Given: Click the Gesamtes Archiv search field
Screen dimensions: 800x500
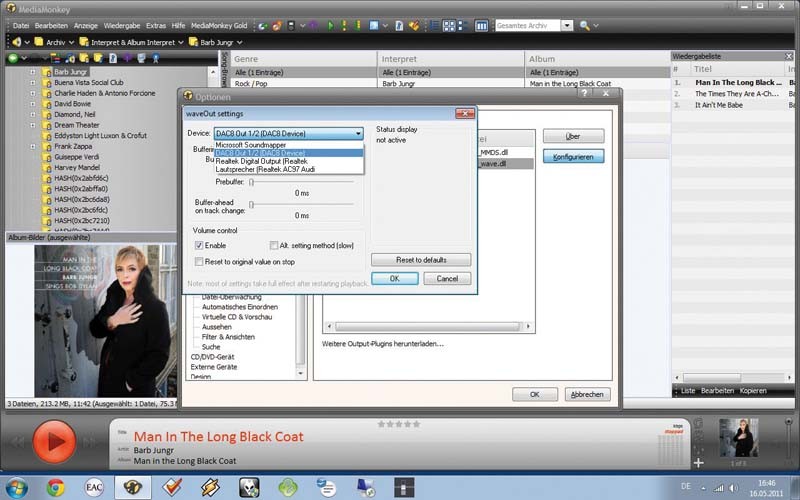Looking at the screenshot, I should coord(528,26).
